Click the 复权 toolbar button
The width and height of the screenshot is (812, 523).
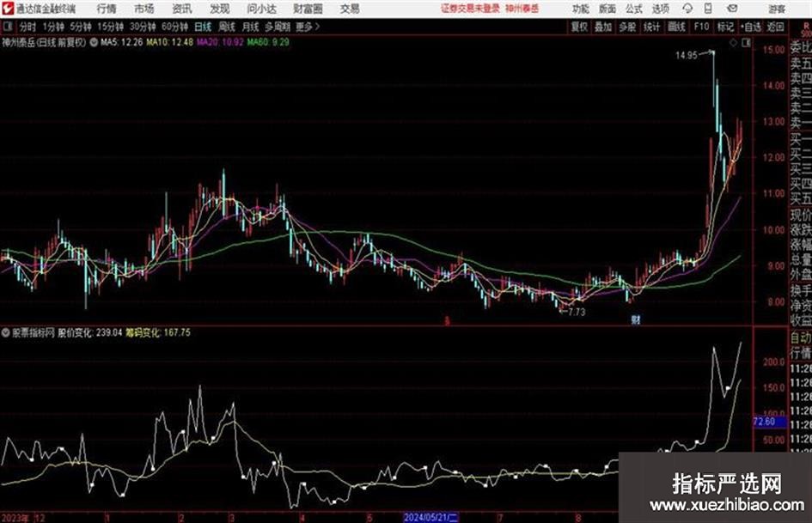pos(579,27)
